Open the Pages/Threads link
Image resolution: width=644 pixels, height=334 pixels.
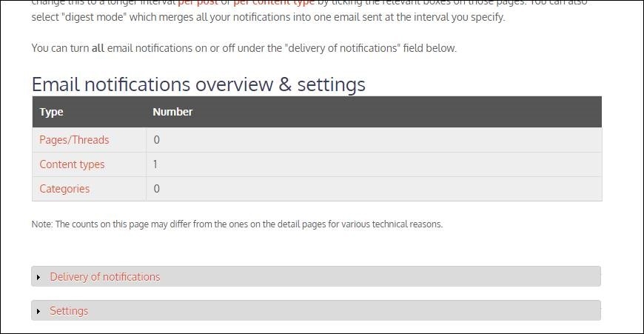point(74,140)
